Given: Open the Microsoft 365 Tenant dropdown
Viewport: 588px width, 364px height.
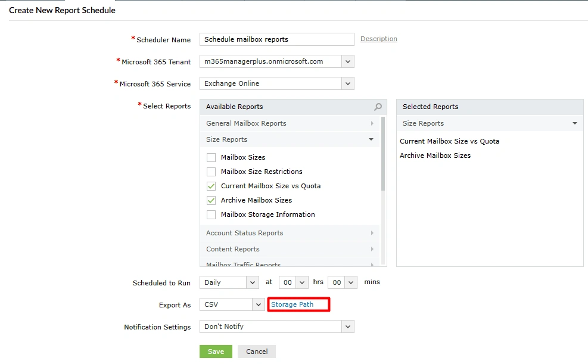Looking at the screenshot, I should (347, 61).
